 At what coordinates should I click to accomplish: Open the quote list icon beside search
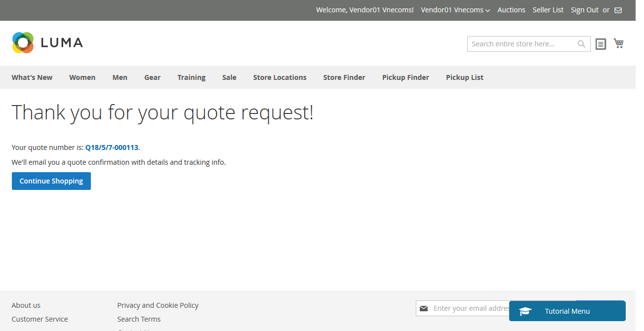(x=601, y=44)
